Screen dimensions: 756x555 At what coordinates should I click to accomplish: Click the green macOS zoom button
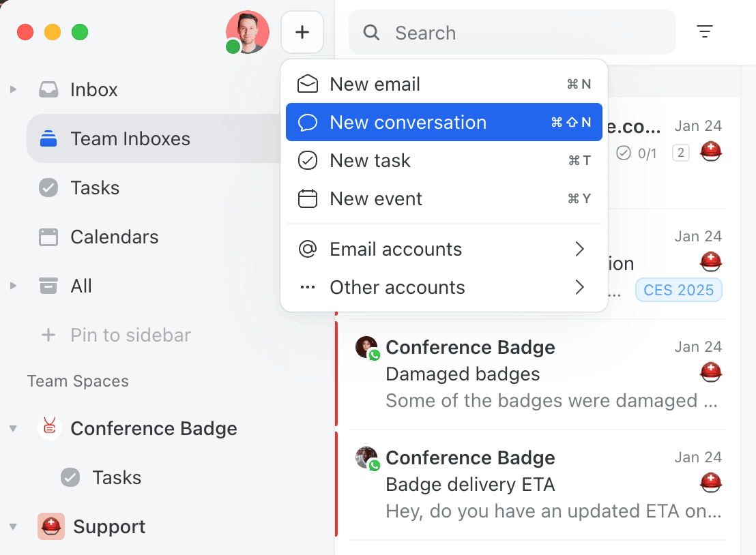(x=80, y=32)
